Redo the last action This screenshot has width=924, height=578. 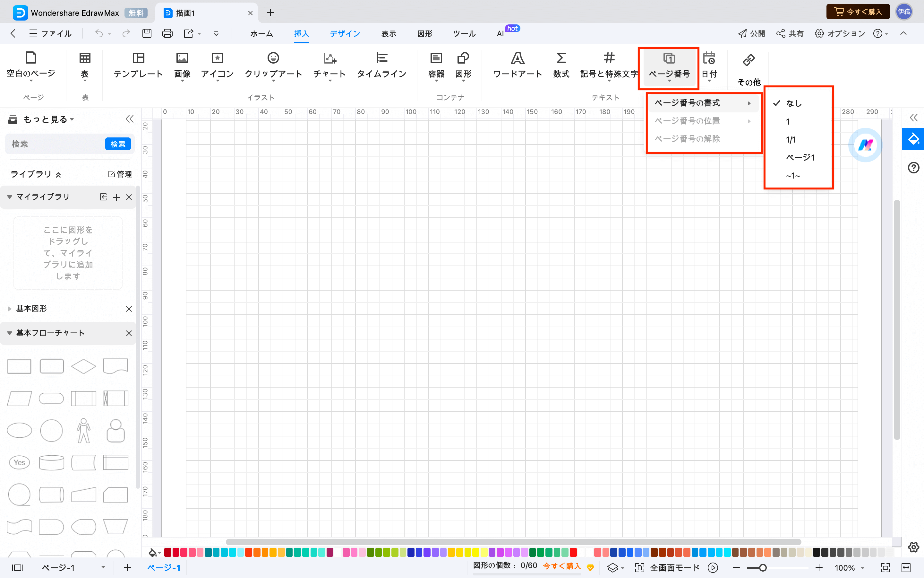126,34
